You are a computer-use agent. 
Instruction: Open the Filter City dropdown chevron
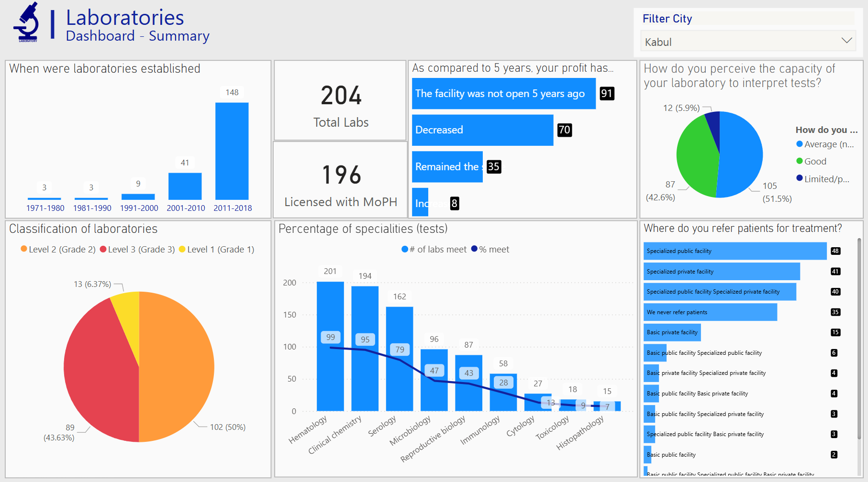[846, 41]
